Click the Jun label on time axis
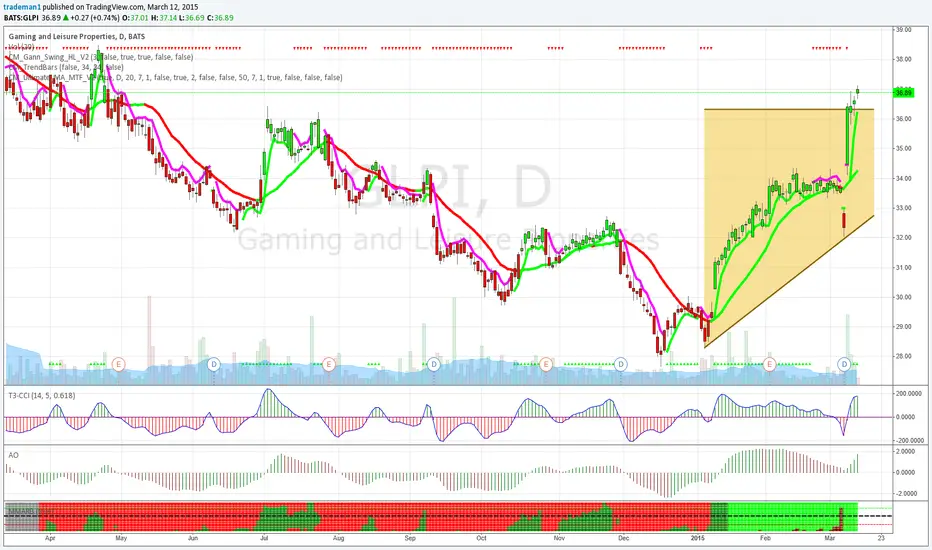 [193, 538]
